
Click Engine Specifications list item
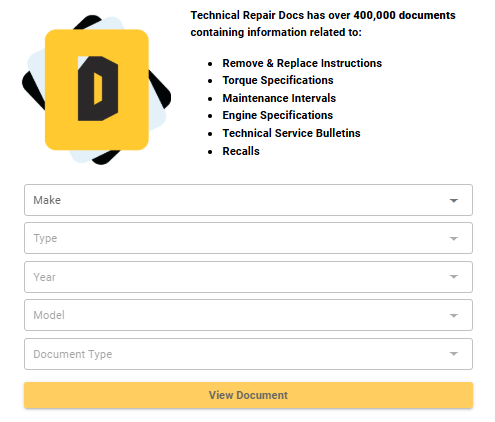tap(278, 115)
